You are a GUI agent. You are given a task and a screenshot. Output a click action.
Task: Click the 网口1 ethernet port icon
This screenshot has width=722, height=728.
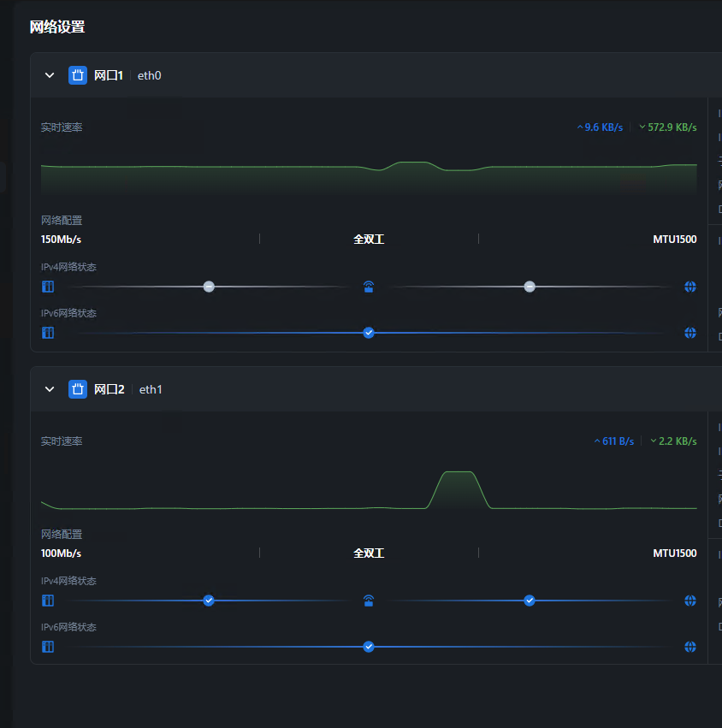[78, 75]
